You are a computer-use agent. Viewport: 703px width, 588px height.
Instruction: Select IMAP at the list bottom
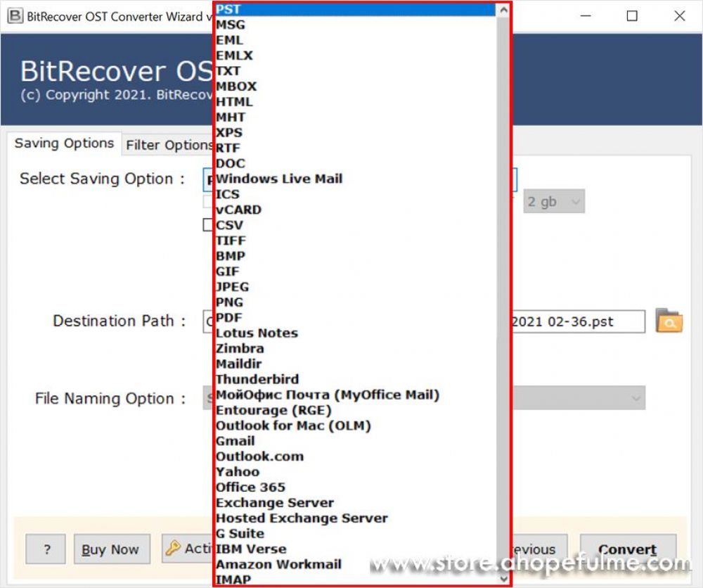click(x=356, y=580)
